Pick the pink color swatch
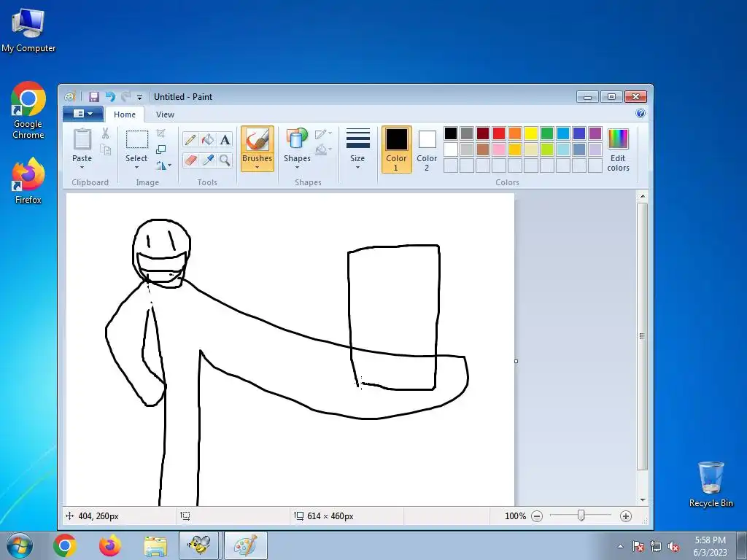Viewport: 747px width, 560px height. [x=499, y=149]
